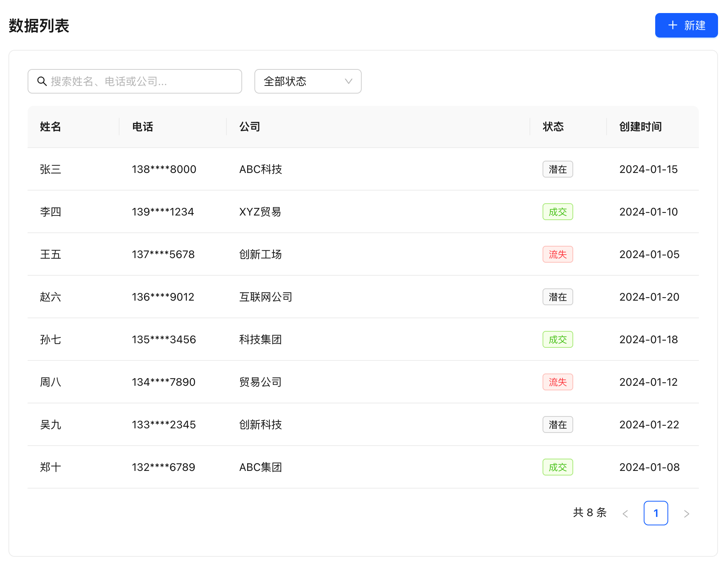The width and height of the screenshot is (728, 566).
Task: Sort by the 创建时间 column header
Action: tap(640, 127)
